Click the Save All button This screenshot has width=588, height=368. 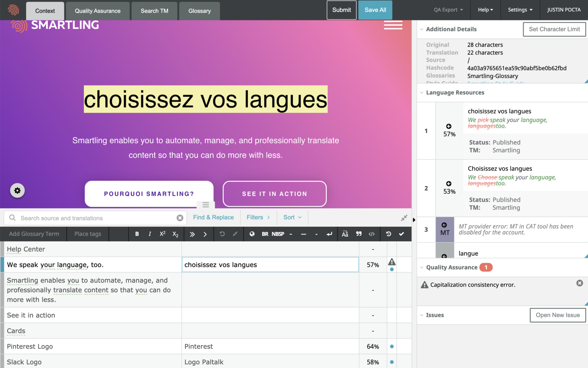click(375, 10)
